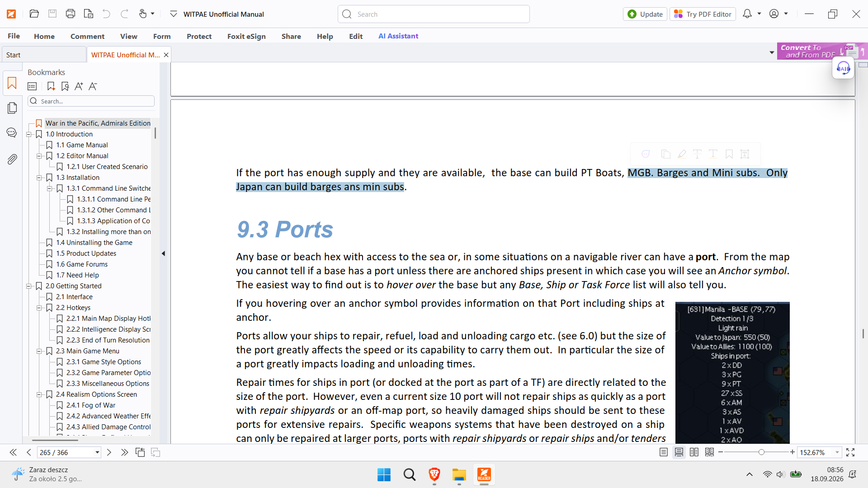Adjust the zoom slider handle
Image resolution: width=868 pixels, height=488 pixels.
click(761, 452)
